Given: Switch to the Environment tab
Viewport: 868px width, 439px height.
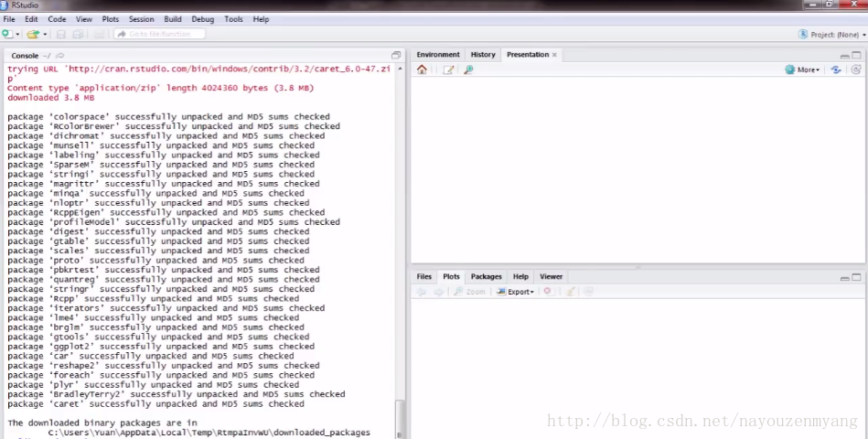Looking at the screenshot, I should [x=438, y=54].
